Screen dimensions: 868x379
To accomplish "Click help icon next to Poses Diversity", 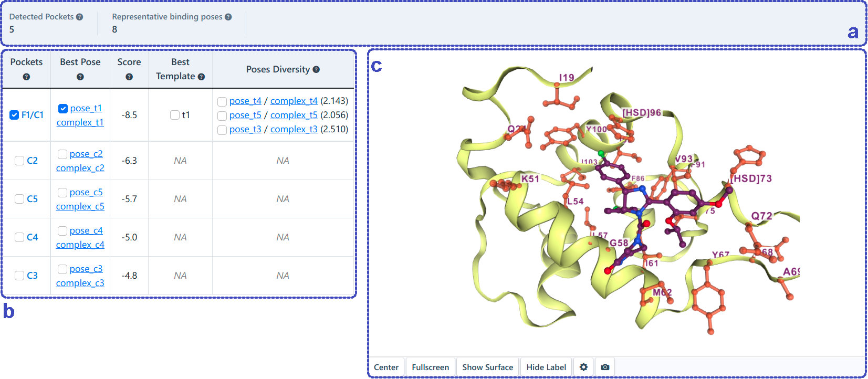I will coord(316,69).
